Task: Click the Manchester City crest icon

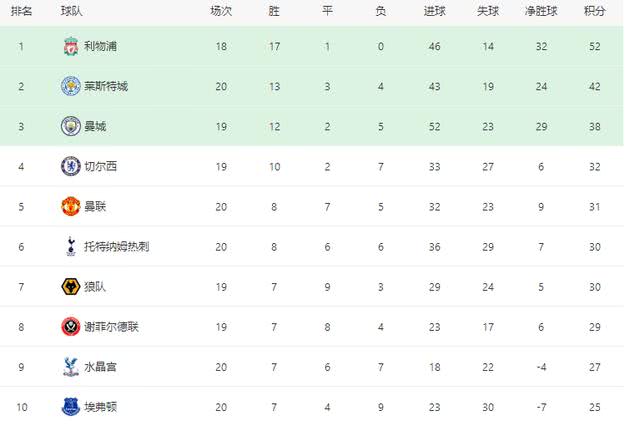Action: [71, 126]
